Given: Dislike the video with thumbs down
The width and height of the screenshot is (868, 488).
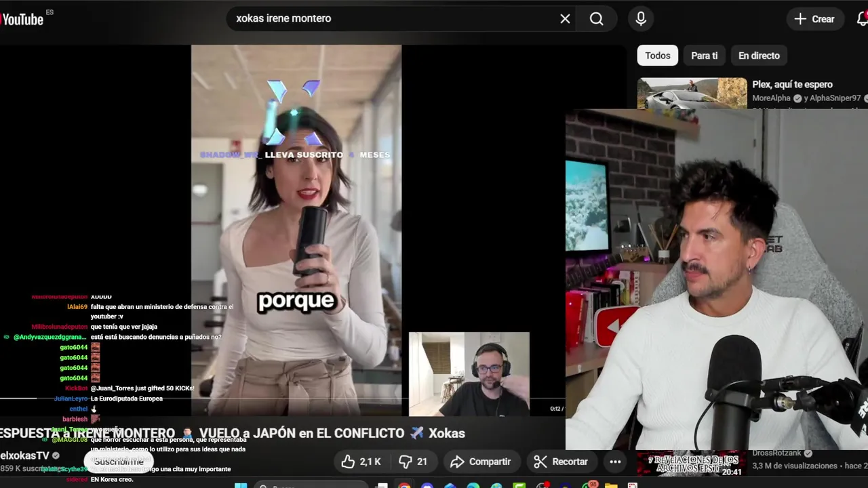Looking at the screenshot, I should pyautogui.click(x=413, y=462).
